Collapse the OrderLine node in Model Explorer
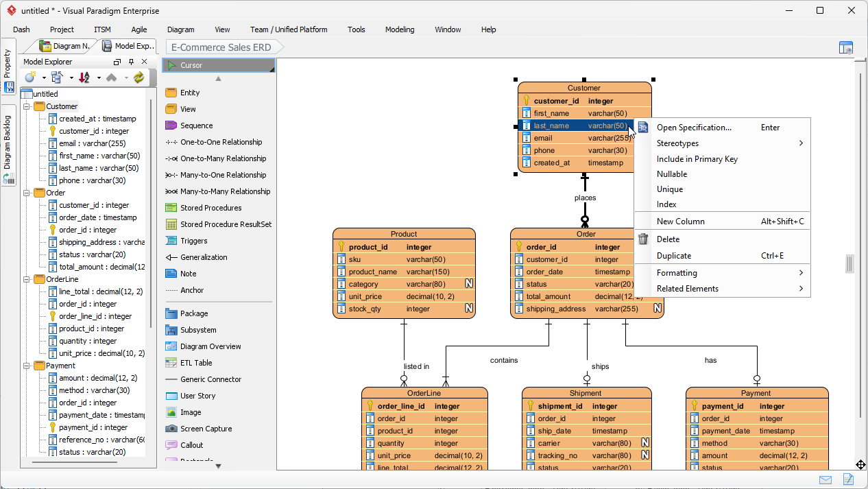 [x=27, y=279]
